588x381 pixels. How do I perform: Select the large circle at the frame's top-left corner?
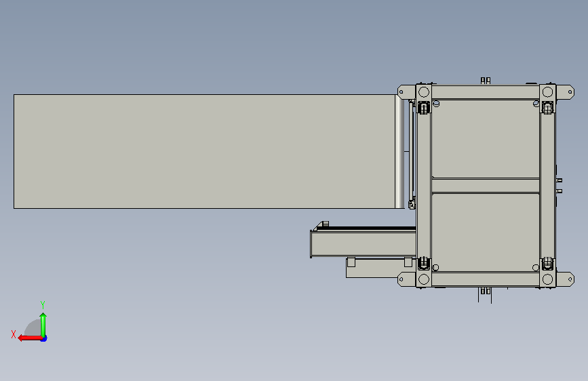click(424, 92)
